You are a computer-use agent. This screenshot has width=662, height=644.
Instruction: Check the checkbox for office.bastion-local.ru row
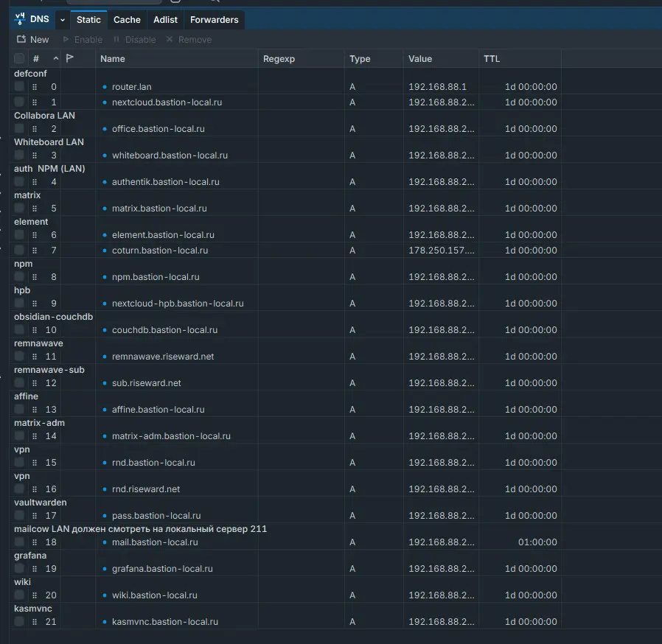pyautogui.click(x=19, y=129)
